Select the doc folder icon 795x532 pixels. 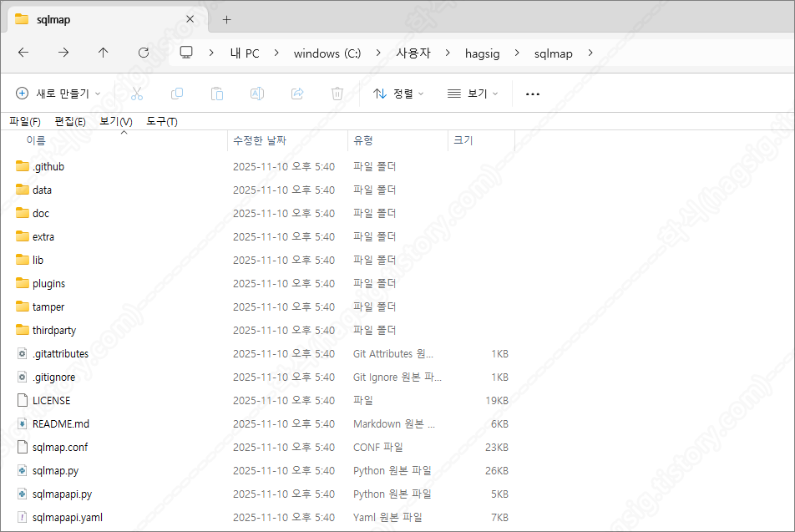point(23,212)
